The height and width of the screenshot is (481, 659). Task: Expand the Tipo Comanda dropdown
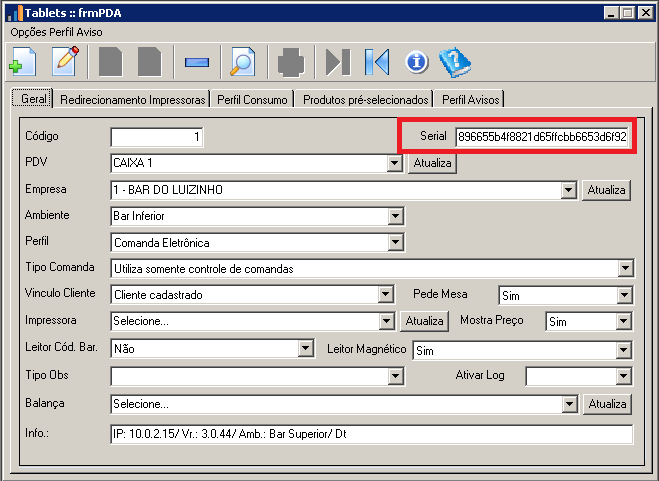pos(625,268)
